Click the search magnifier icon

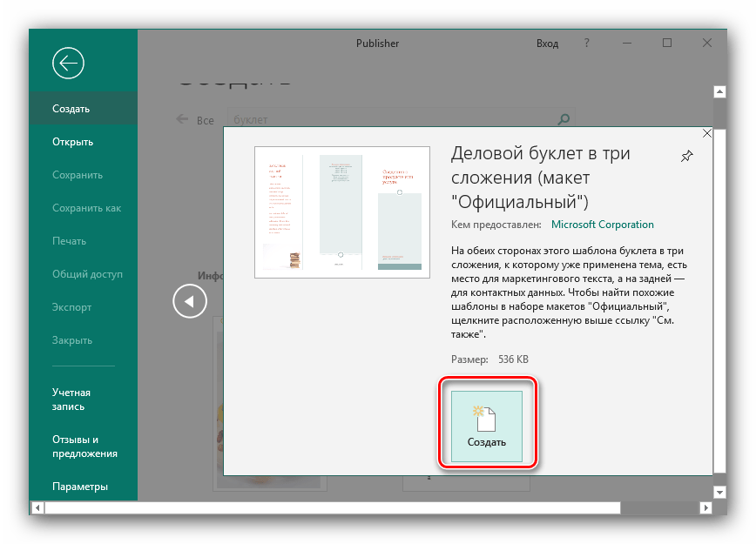pyautogui.click(x=564, y=119)
